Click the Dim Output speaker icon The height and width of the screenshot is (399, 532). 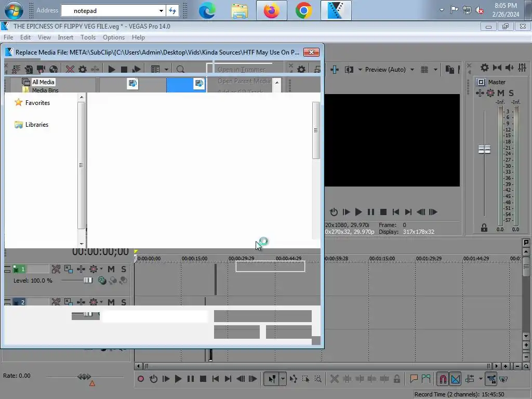tap(509, 68)
